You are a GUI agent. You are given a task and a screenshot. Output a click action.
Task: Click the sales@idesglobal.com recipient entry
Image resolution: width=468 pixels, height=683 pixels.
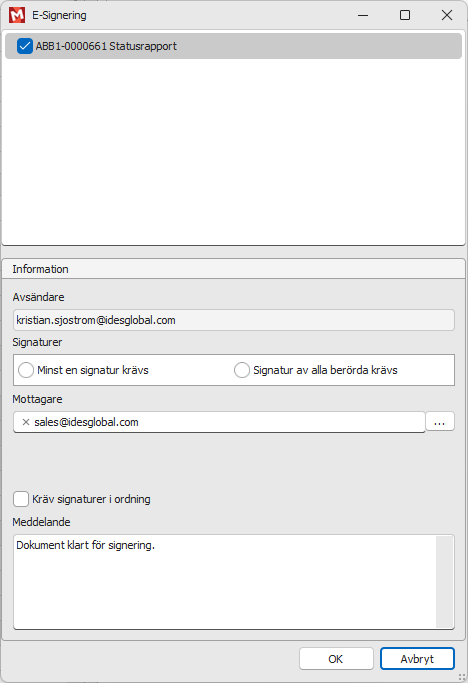pyautogui.click(x=86, y=422)
